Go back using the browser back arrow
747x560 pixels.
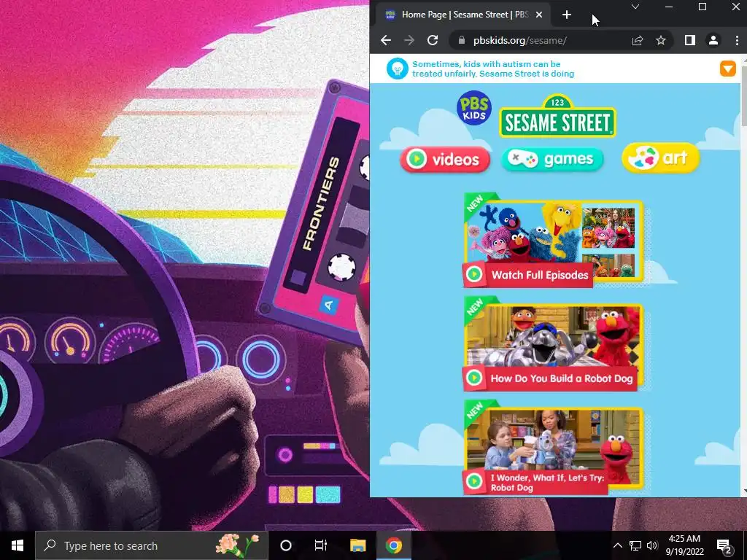386,41
